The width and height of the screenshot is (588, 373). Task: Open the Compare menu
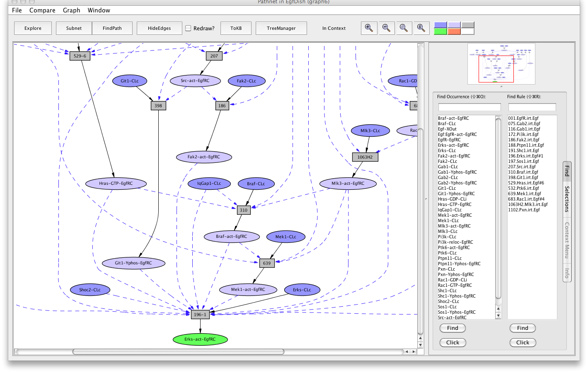point(42,10)
